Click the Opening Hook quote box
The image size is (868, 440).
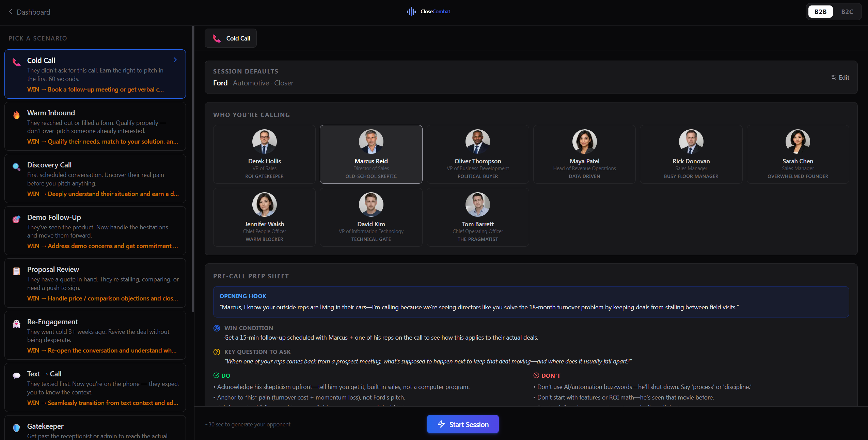click(x=531, y=302)
